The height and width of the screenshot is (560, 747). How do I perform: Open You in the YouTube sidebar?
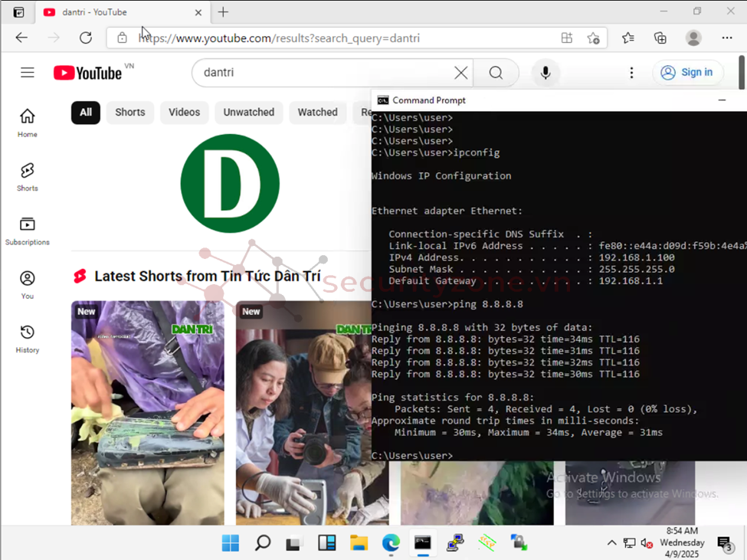pyautogui.click(x=27, y=285)
